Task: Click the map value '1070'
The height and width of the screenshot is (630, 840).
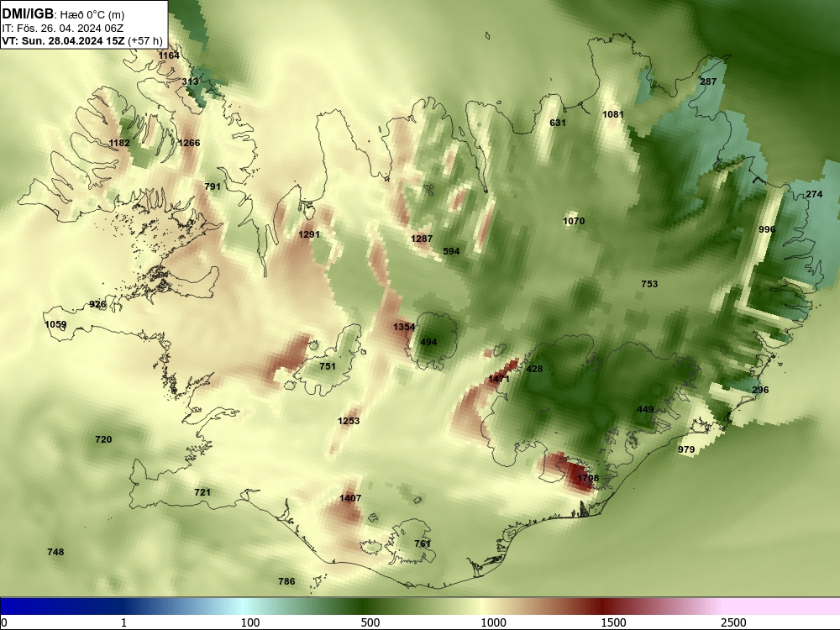Action: click(x=574, y=221)
